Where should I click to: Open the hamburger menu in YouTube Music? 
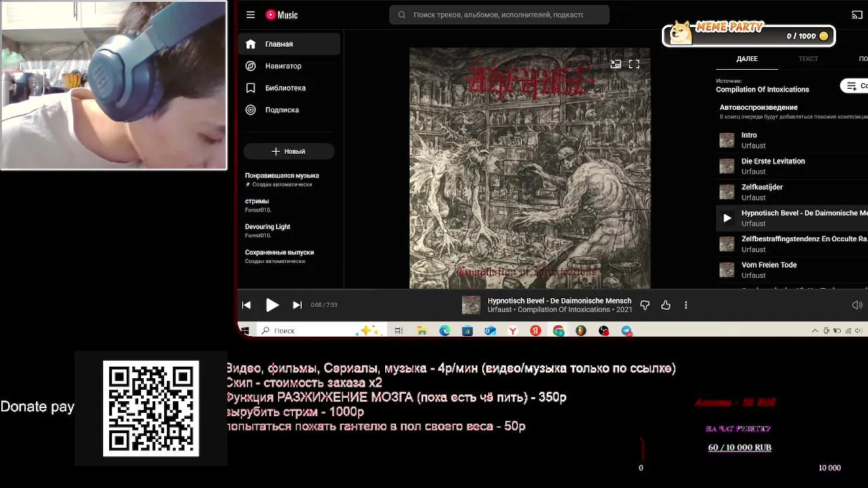click(250, 15)
